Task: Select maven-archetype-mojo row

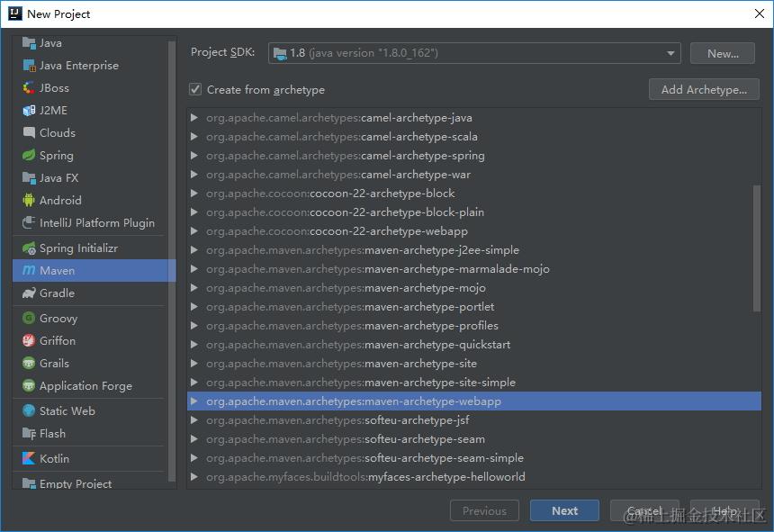Action: click(x=474, y=288)
